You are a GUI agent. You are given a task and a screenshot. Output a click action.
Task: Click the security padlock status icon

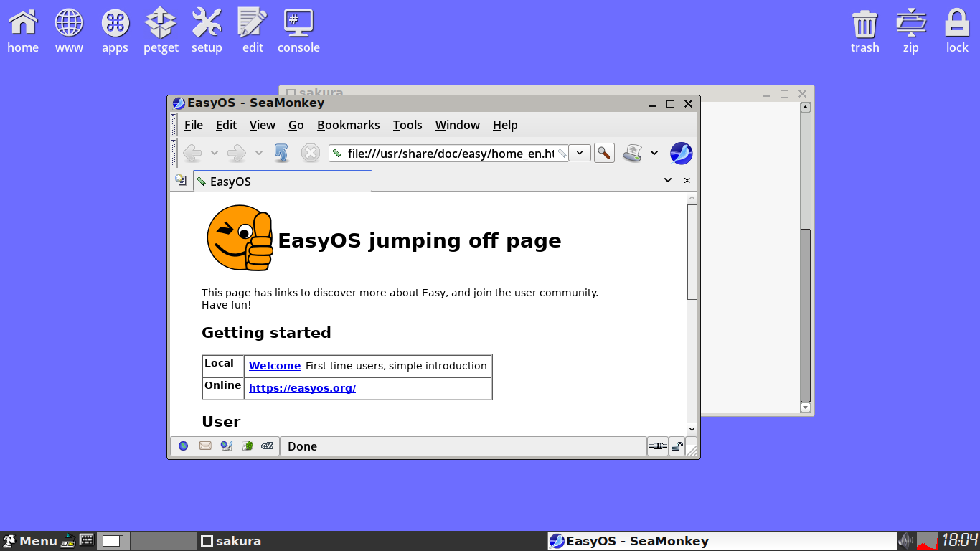pos(677,446)
